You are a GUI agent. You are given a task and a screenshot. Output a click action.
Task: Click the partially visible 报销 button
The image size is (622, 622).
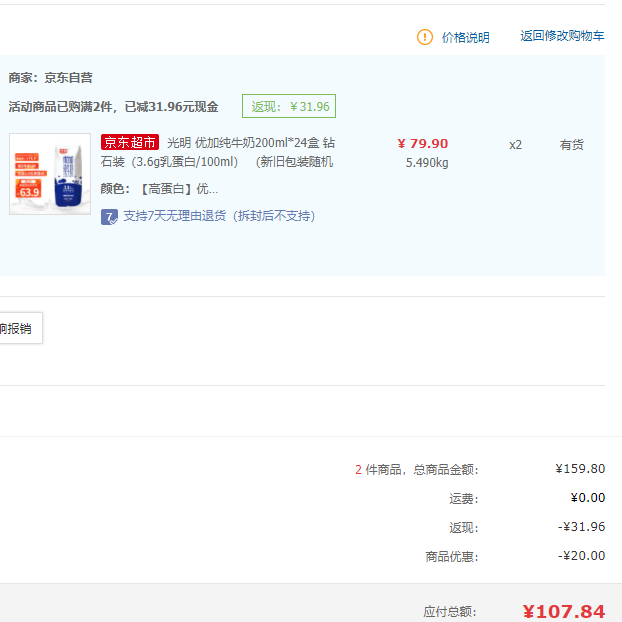pyautogui.click(x=17, y=327)
